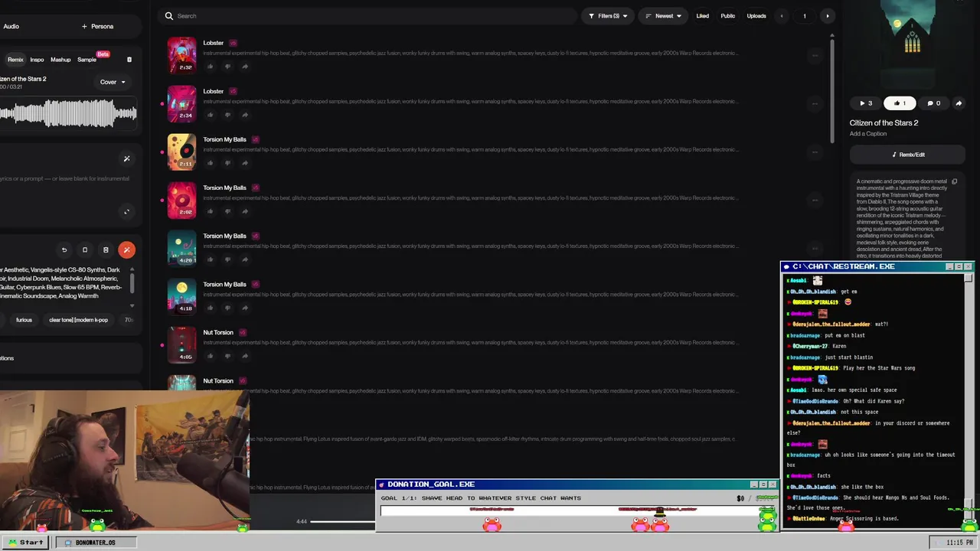
Task: Switch to the Remix tab
Action: tap(15, 60)
